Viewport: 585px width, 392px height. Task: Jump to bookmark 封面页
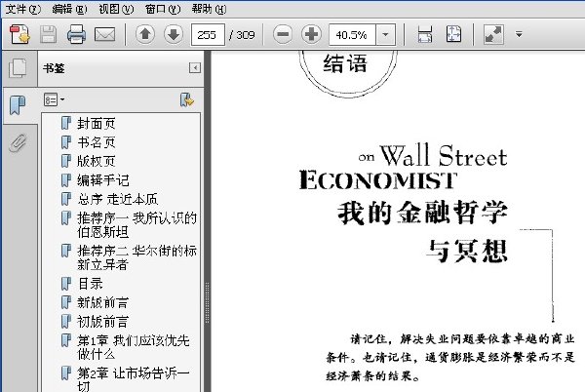(x=97, y=124)
